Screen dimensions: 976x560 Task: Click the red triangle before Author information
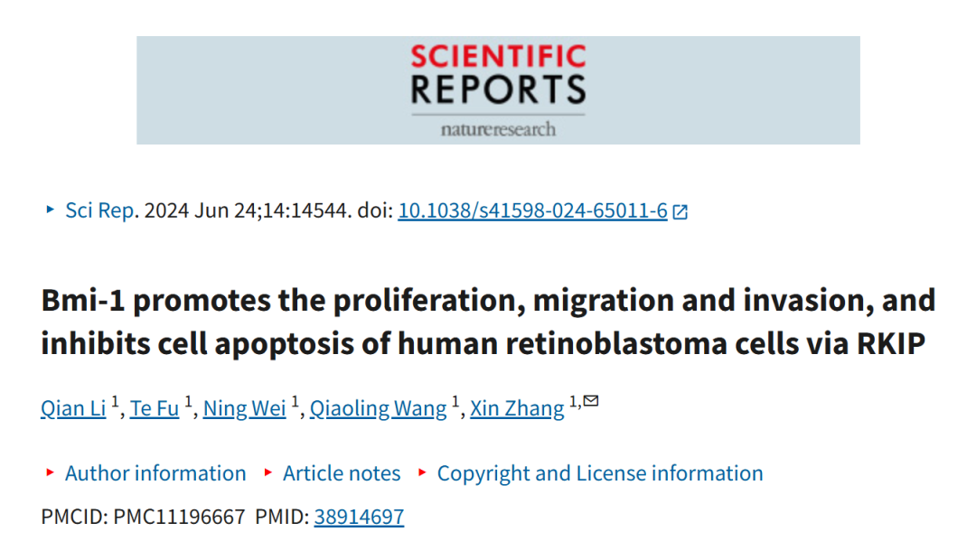click(51, 473)
